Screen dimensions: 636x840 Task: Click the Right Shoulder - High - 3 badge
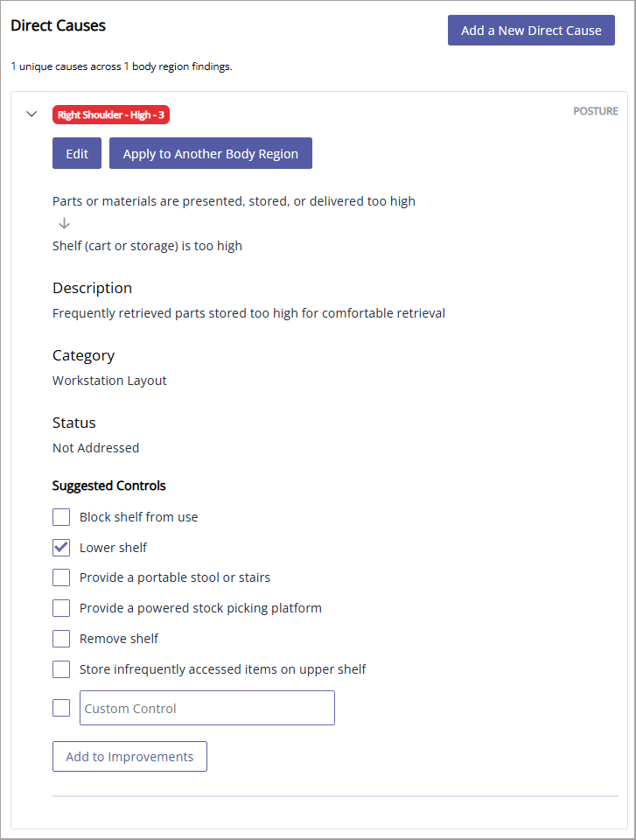click(111, 115)
